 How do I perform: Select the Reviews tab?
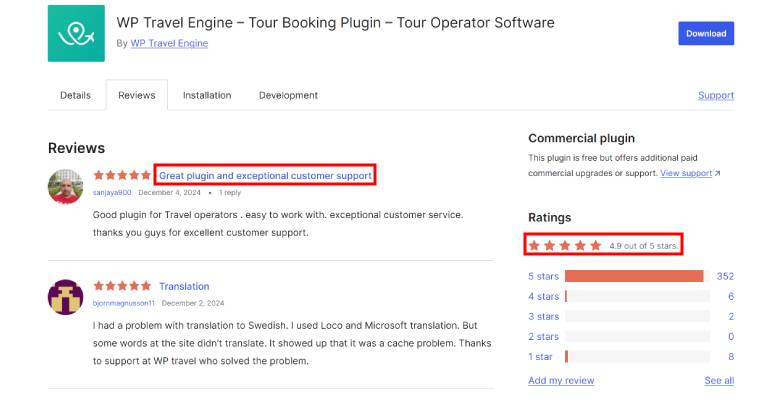(137, 95)
